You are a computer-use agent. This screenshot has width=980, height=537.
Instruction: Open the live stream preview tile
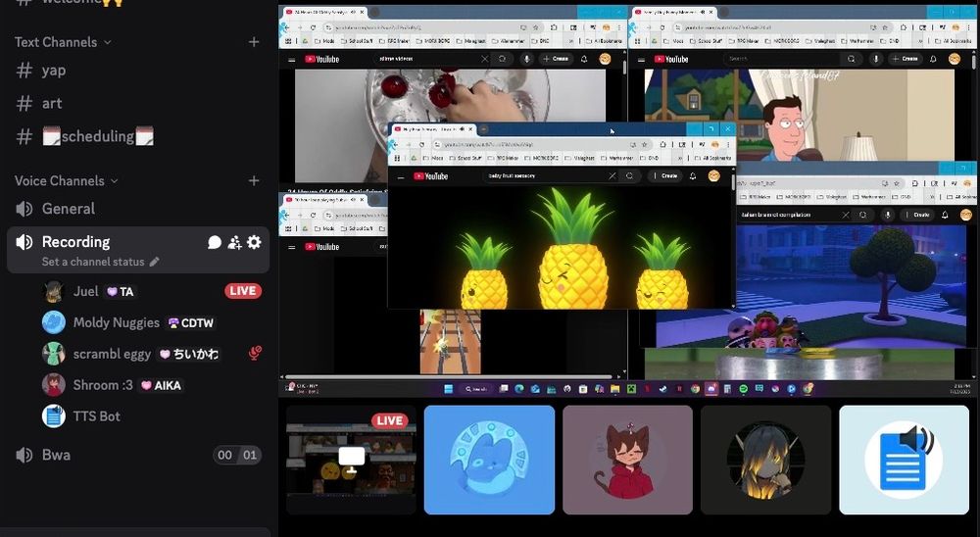point(351,461)
